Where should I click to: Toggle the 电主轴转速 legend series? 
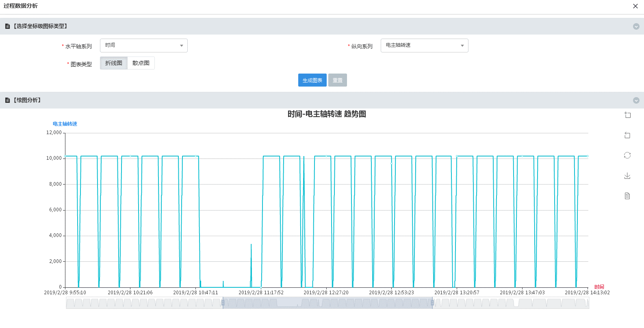pyautogui.click(x=65, y=124)
